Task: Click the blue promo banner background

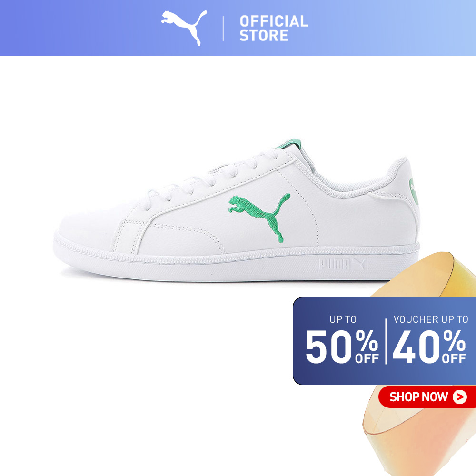Action: 384,341
